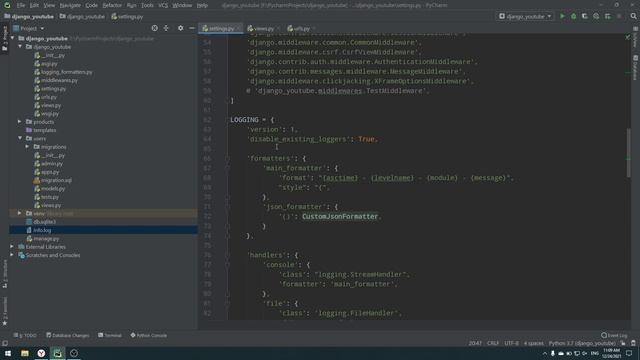
Task: Open the Yandex browser taskbar icon
Action: tap(41, 353)
